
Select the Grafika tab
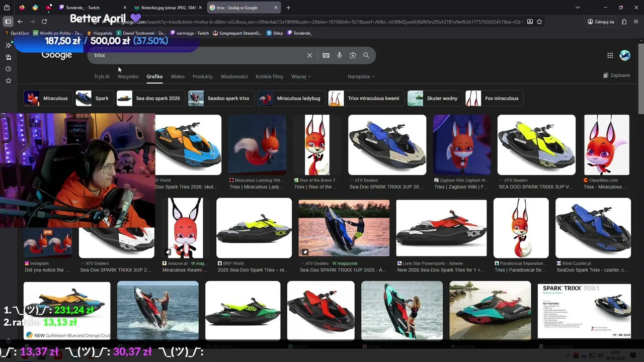[154, 76]
